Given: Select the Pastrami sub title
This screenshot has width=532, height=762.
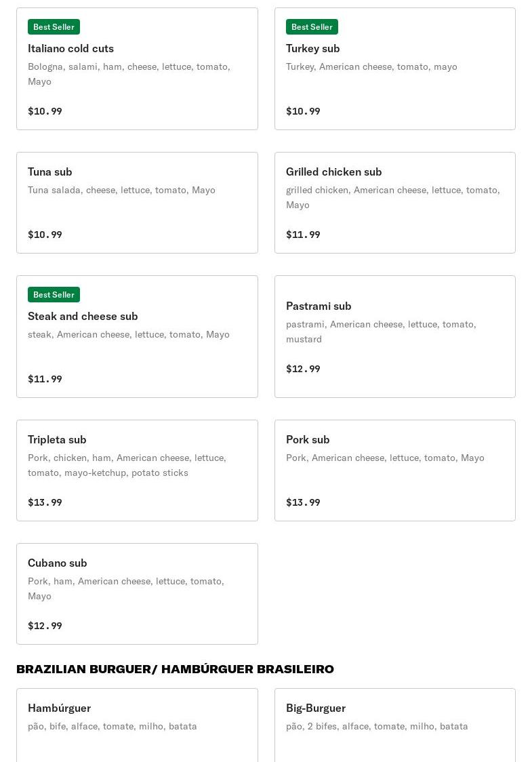Looking at the screenshot, I should (319, 306).
